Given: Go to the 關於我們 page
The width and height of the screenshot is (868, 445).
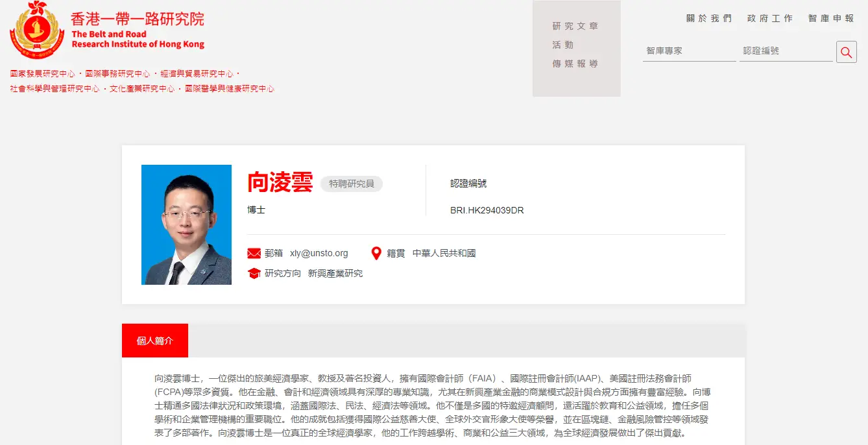Looking at the screenshot, I should (x=708, y=18).
